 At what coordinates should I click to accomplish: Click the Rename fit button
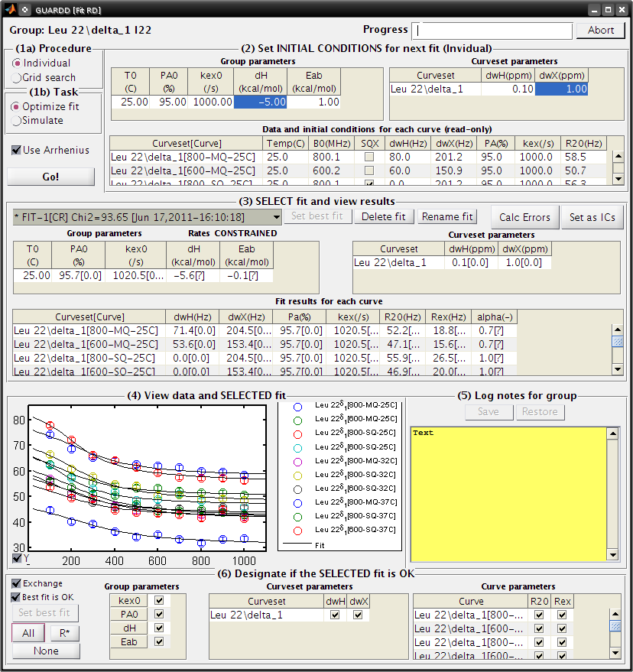pos(447,216)
